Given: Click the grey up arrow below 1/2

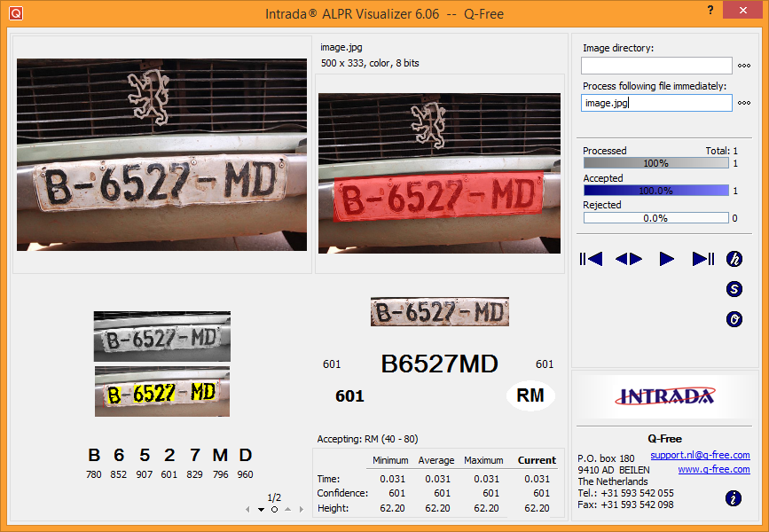Looking at the screenshot, I should pyautogui.click(x=288, y=510).
